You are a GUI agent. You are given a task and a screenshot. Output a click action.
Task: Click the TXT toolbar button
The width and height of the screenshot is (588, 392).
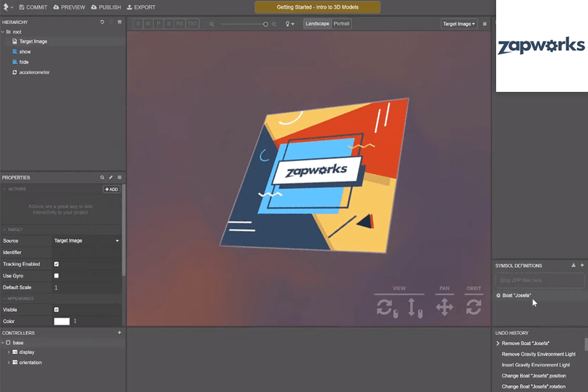(x=192, y=24)
